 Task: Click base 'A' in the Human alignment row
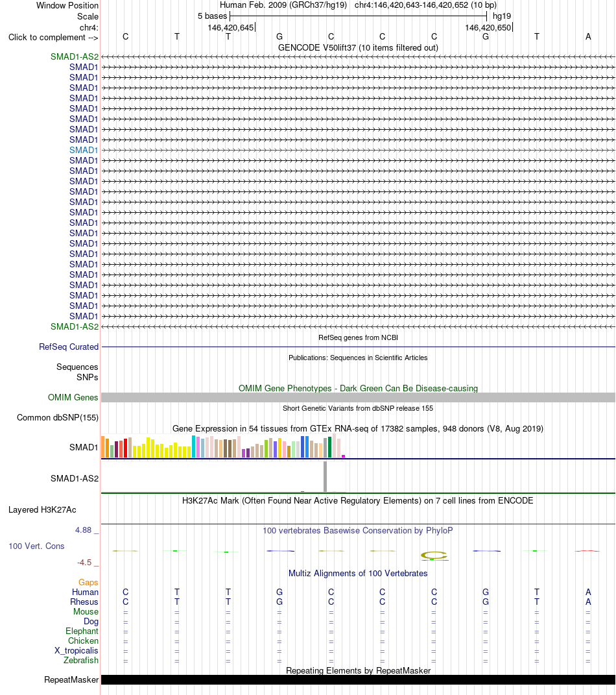(x=588, y=592)
